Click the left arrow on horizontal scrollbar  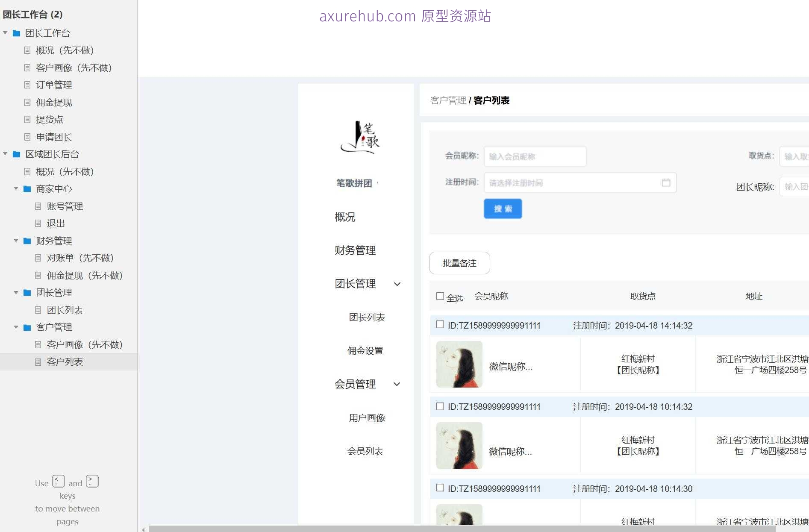point(143,529)
